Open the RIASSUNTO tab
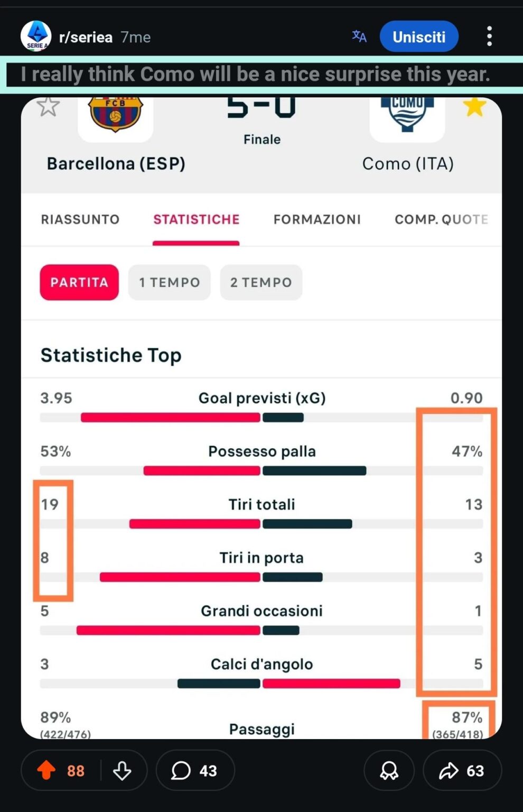Screen dimensions: 523x812 click(x=80, y=219)
